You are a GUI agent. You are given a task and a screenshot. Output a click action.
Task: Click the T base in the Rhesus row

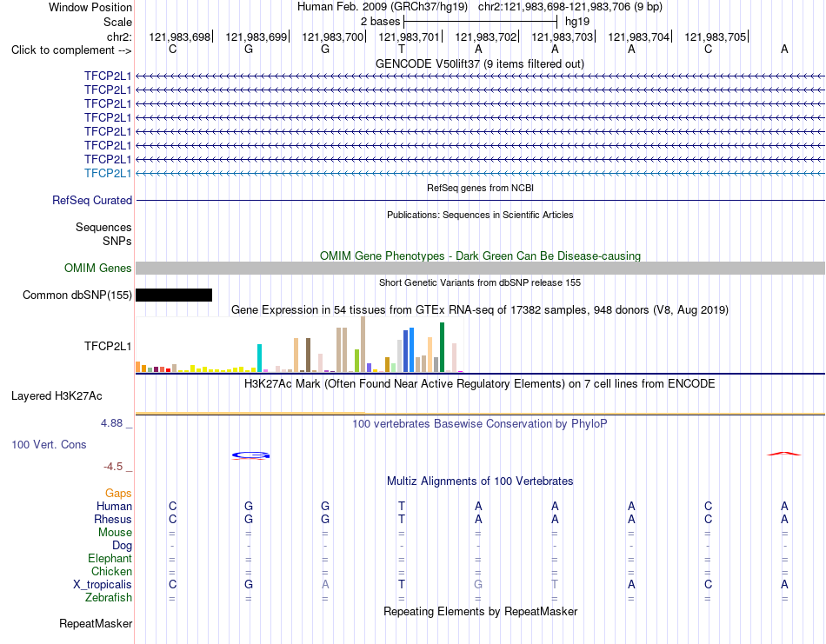(402, 519)
